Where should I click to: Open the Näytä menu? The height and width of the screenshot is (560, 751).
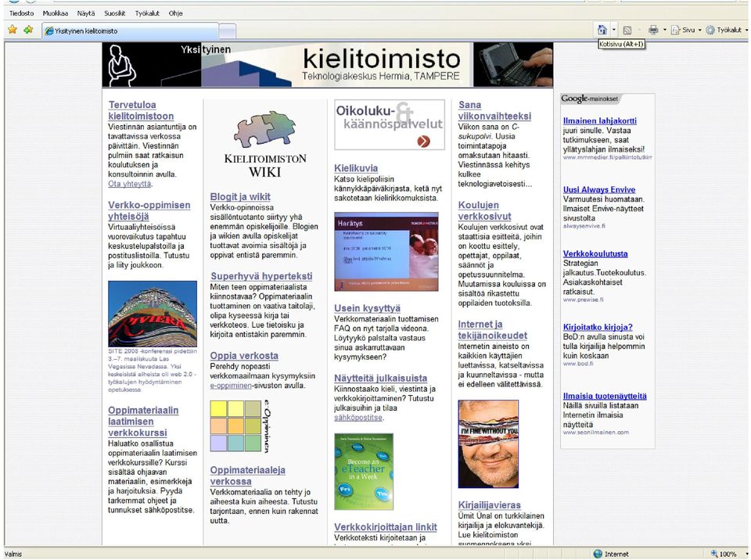coord(86,13)
